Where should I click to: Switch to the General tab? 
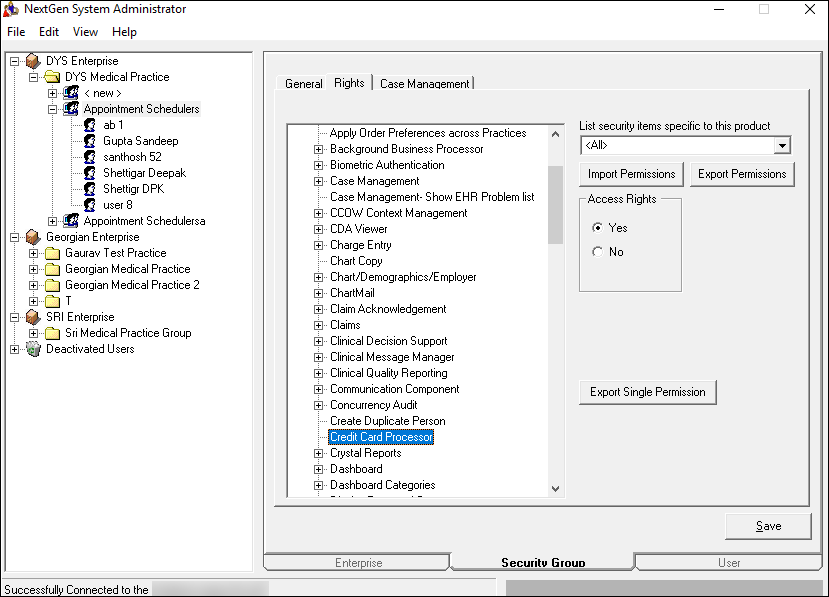pos(303,84)
